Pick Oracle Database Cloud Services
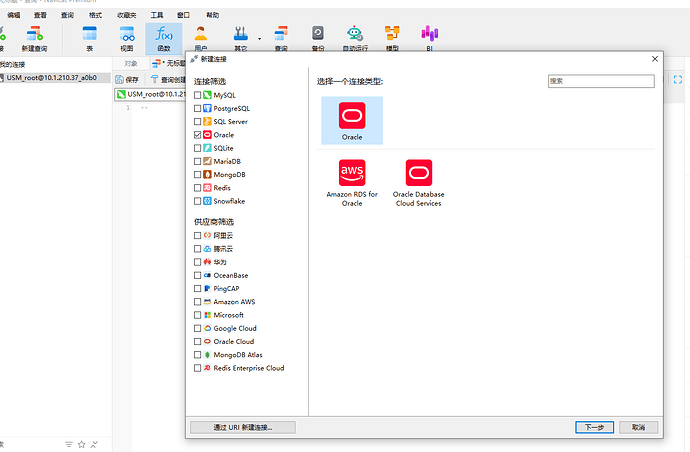Screen dimensions: 690x452 pyautogui.click(x=418, y=181)
